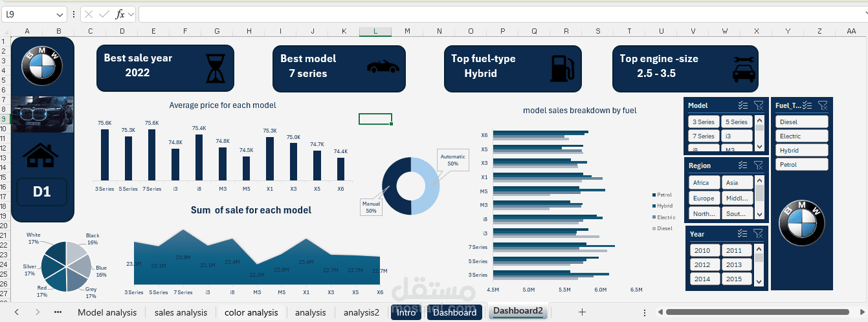This screenshot has width=868, height=322.
Task: Open the Name Box dropdown arrow
Action: [x=60, y=14]
